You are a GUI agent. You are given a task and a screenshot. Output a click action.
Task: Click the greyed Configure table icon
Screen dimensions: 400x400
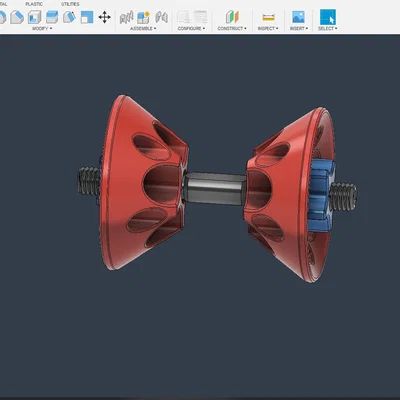201,17
